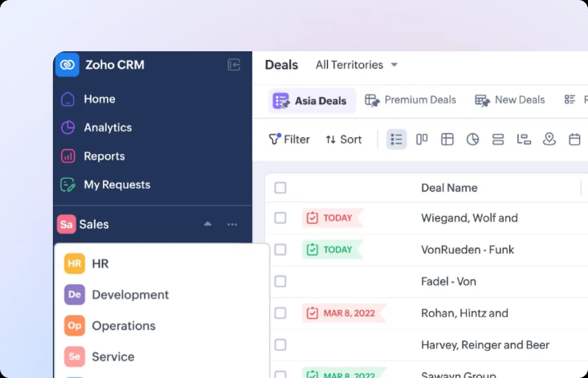
Task: Choose the Development team space
Action: (x=117, y=295)
